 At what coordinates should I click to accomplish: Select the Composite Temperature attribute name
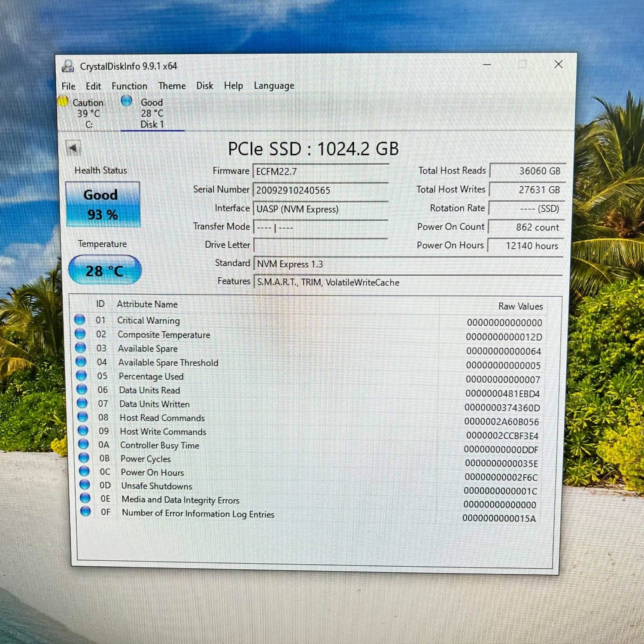click(x=164, y=334)
